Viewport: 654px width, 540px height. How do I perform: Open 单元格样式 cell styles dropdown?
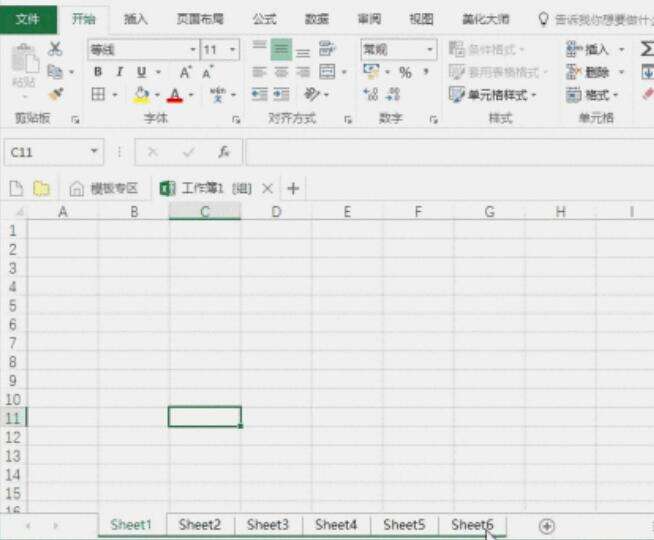click(x=493, y=95)
